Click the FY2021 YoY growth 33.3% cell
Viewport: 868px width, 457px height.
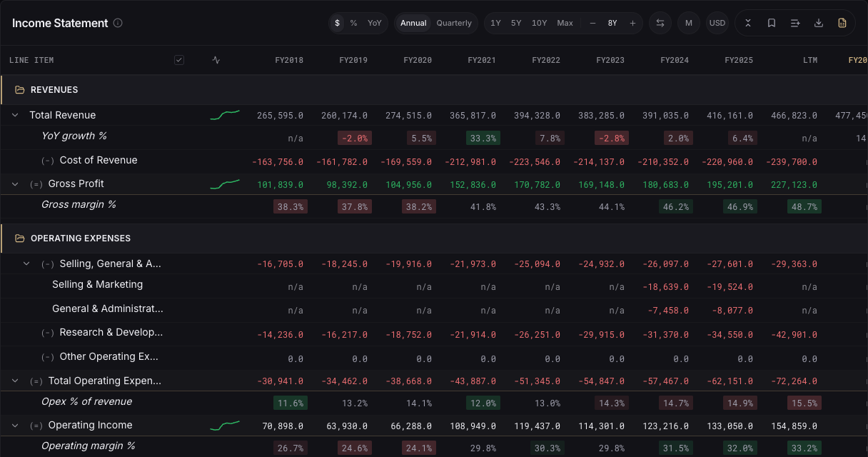[483, 138]
